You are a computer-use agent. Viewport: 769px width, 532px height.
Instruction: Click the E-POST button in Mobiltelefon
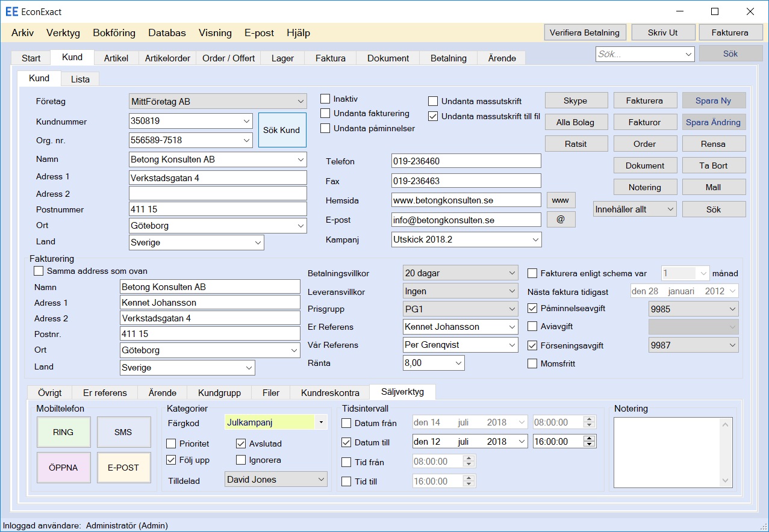click(x=123, y=468)
